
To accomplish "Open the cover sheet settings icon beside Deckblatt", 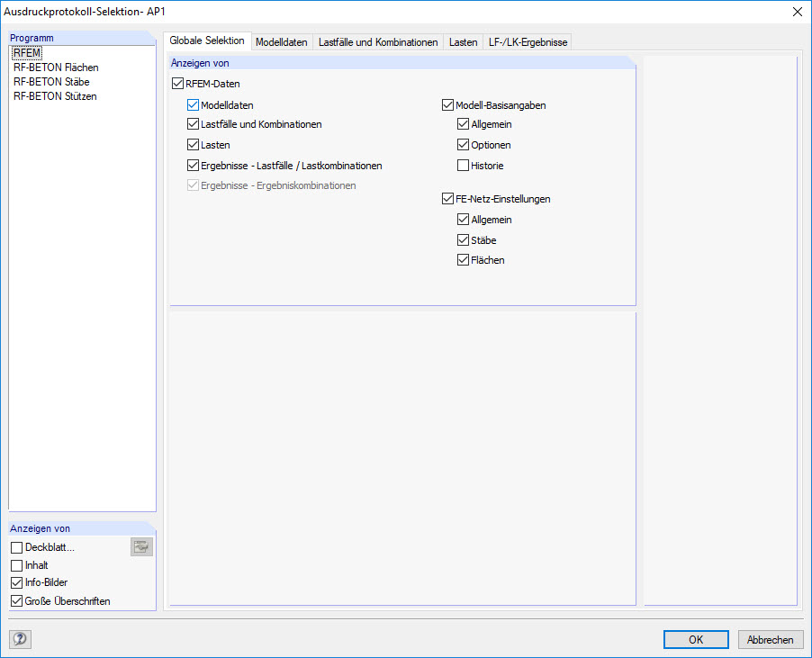I will point(141,546).
